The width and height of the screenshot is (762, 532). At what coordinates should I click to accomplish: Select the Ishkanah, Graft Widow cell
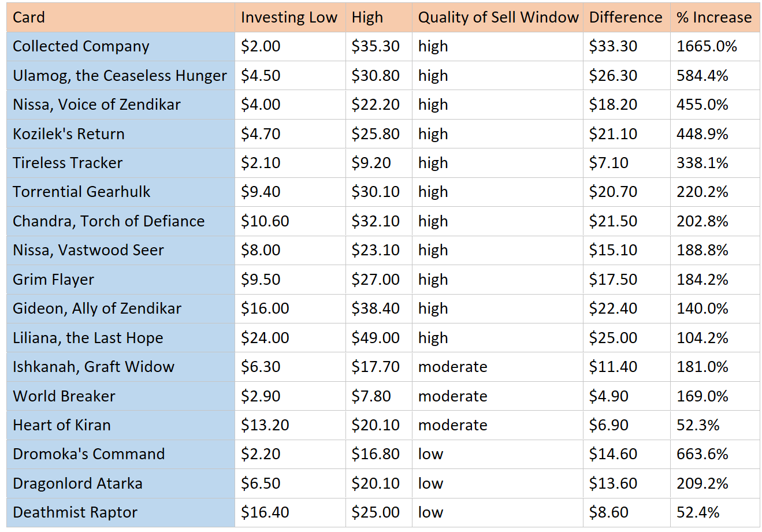tap(94, 367)
